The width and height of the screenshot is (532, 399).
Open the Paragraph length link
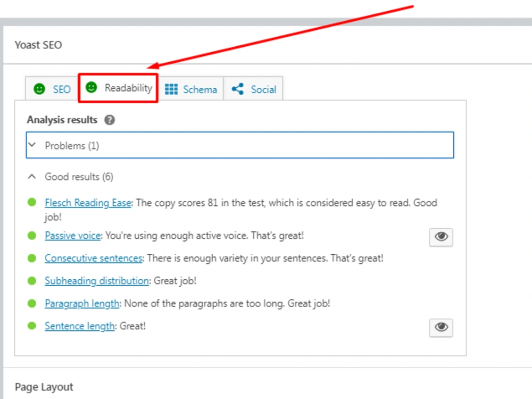pos(82,303)
